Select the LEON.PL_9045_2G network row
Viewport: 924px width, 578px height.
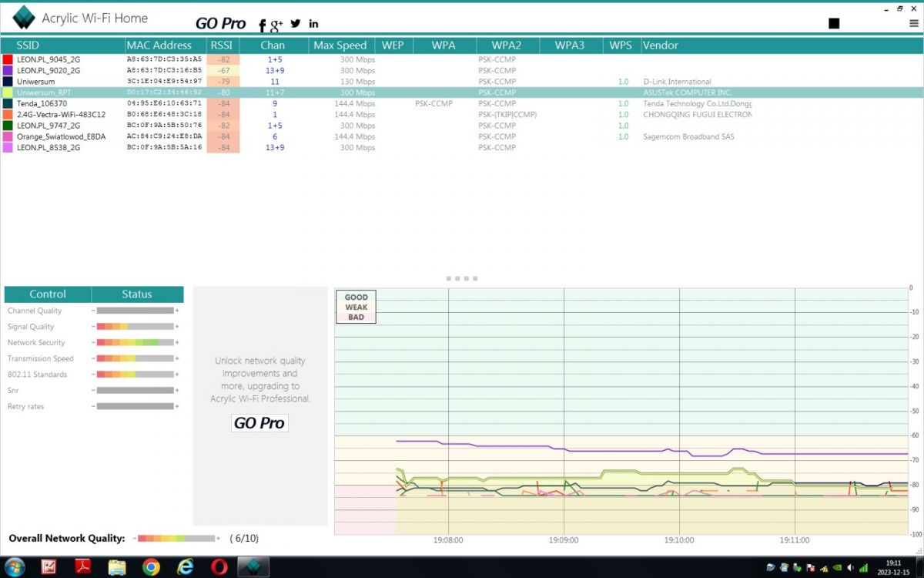coord(462,59)
